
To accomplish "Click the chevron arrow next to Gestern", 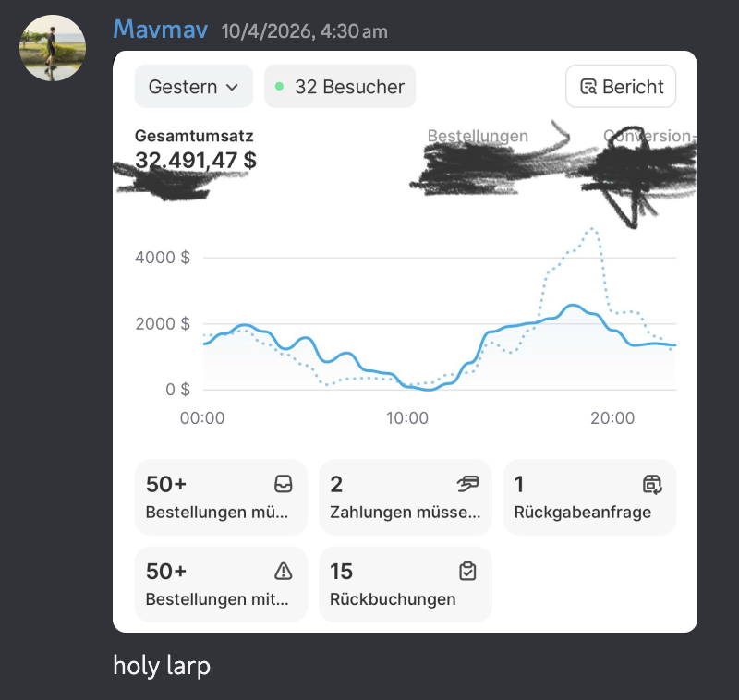I will (232, 87).
